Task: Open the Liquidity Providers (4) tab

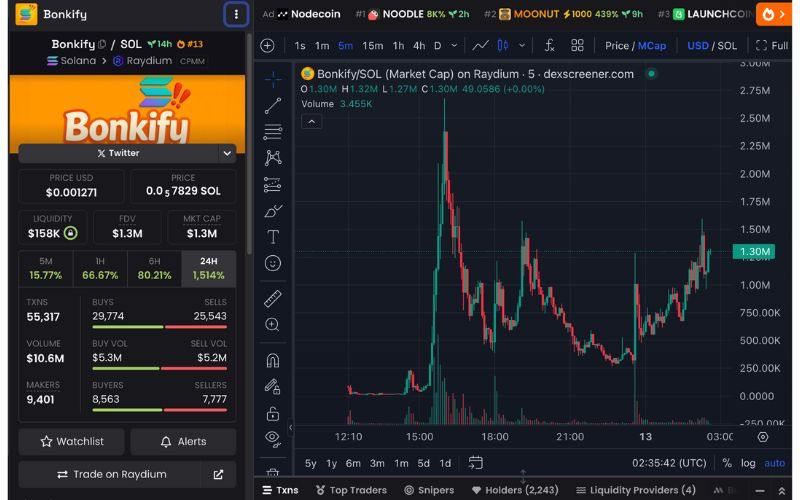Action: (635, 490)
